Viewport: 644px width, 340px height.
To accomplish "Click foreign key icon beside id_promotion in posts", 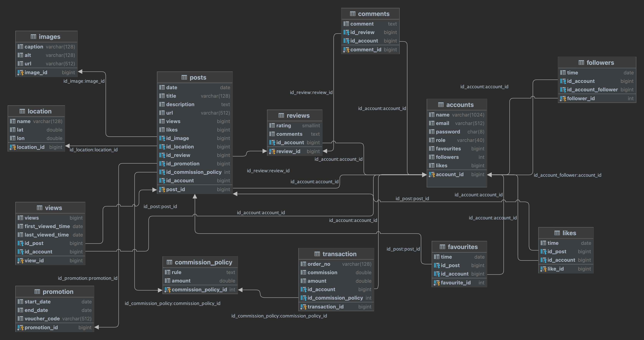I will 162,164.
